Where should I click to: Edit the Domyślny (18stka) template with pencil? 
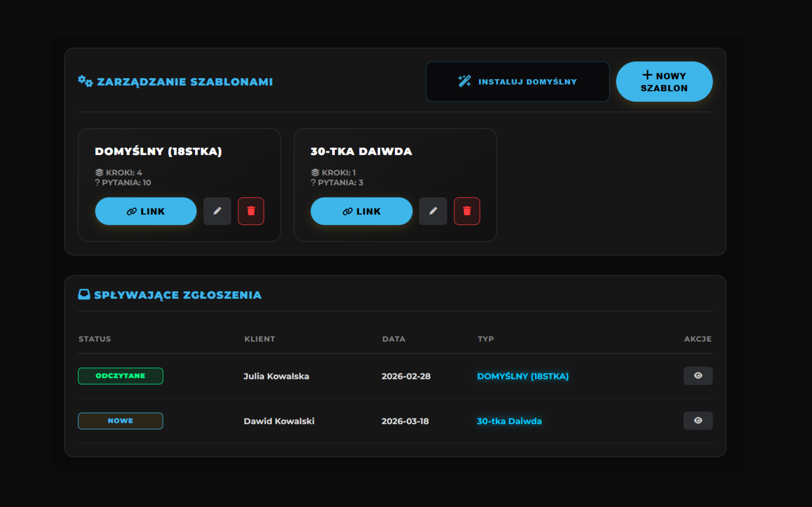coord(217,211)
